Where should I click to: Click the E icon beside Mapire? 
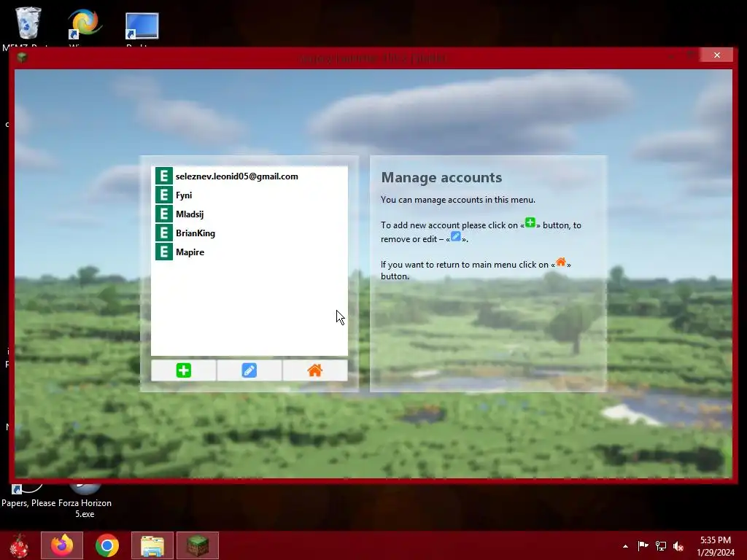click(164, 252)
